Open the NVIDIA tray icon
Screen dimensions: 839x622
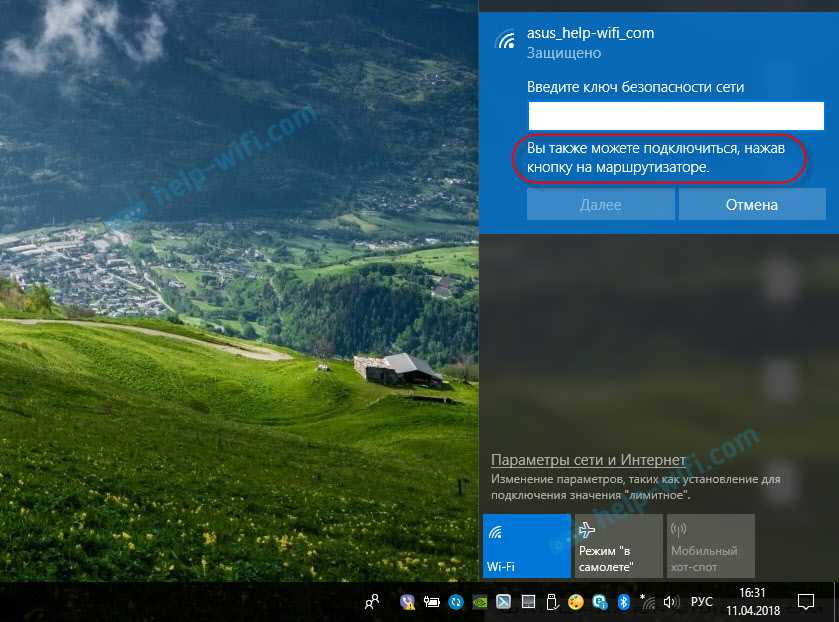click(x=480, y=603)
